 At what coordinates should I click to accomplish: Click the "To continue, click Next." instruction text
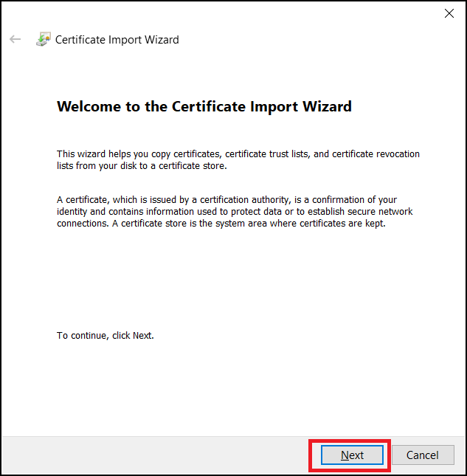pos(105,336)
